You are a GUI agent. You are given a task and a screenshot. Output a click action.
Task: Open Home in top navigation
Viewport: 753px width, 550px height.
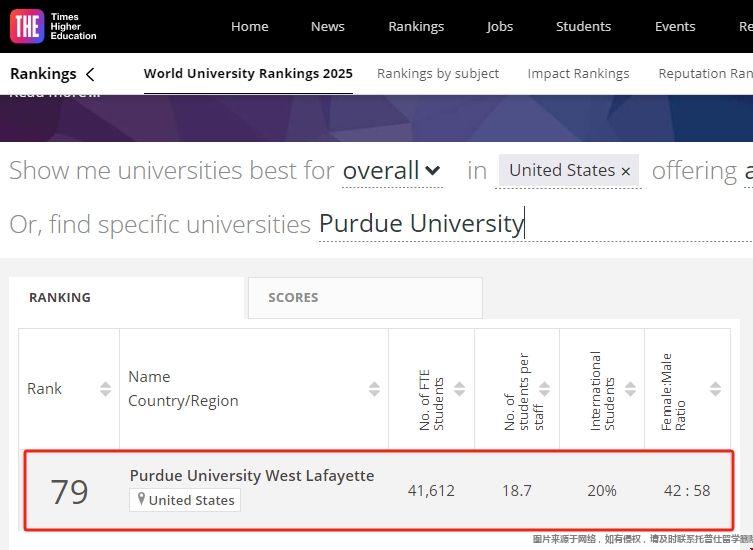point(250,26)
